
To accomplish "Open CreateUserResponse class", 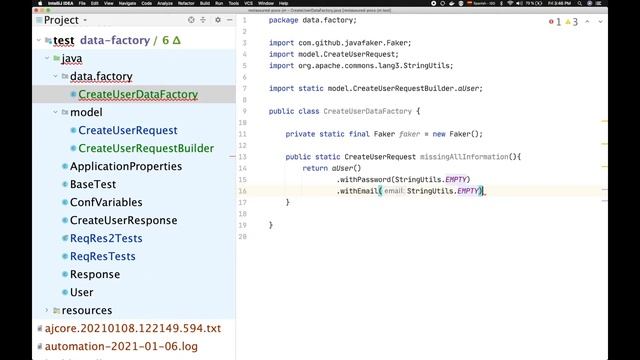I will [123, 220].
